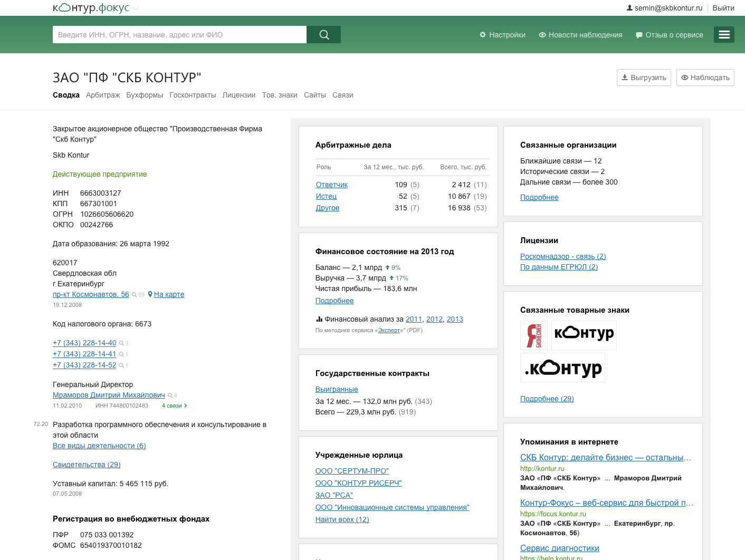Screen dimensions: 745x560
Task: Click search icon next to address
Action: [x=135, y=295]
